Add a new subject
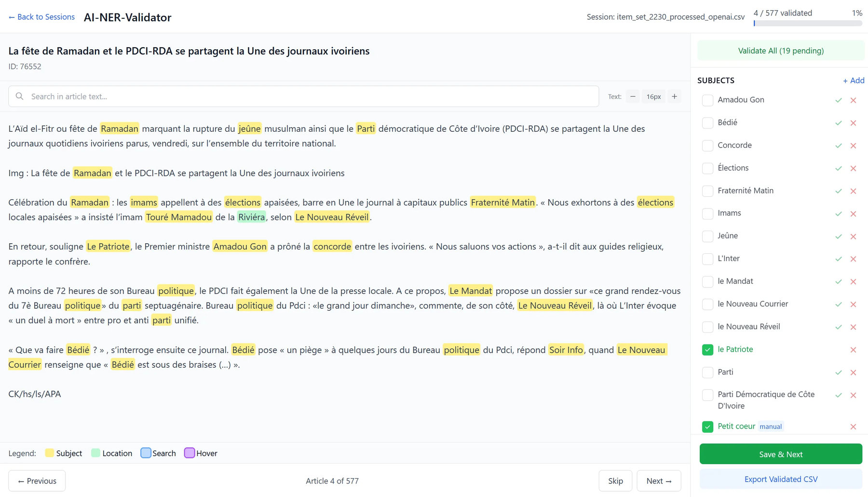Screen dimensions: 868x497 pos(853,81)
